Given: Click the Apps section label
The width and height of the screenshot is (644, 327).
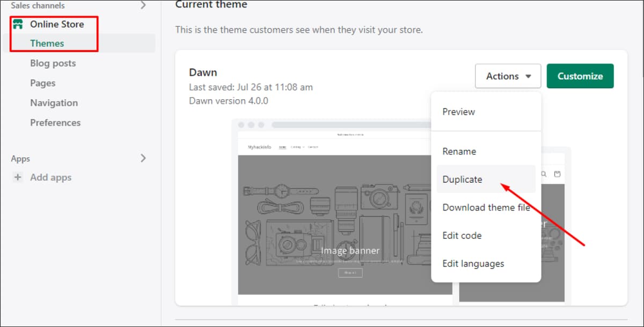Looking at the screenshot, I should point(20,159).
